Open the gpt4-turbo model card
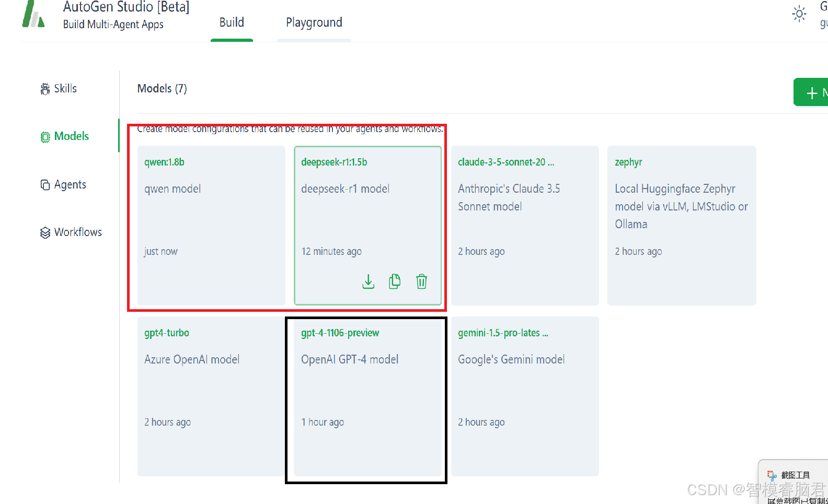 coord(211,396)
